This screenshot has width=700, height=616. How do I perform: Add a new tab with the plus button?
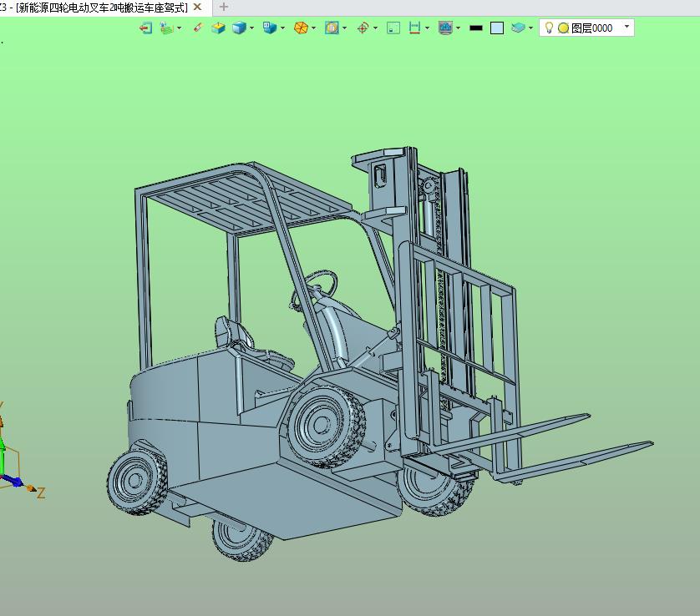[224, 8]
